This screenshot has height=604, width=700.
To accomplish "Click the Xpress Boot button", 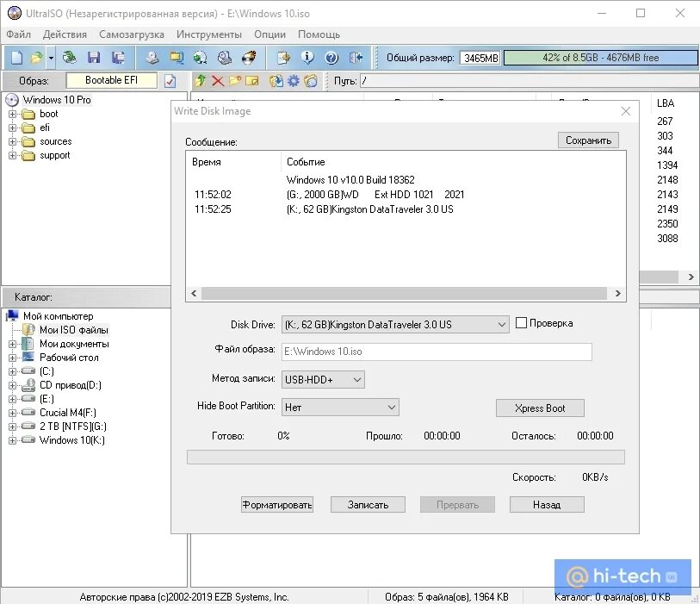I will tap(540, 408).
